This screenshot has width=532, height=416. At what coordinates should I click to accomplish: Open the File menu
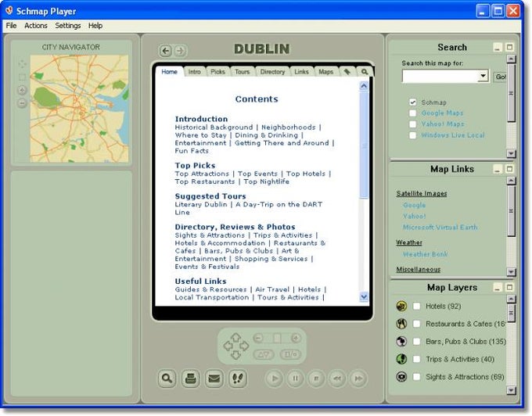click(11, 26)
